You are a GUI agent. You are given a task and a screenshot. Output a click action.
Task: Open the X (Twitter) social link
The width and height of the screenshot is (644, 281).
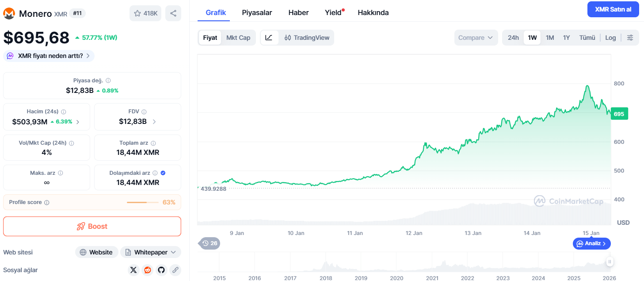pyautogui.click(x=133, y=270)
